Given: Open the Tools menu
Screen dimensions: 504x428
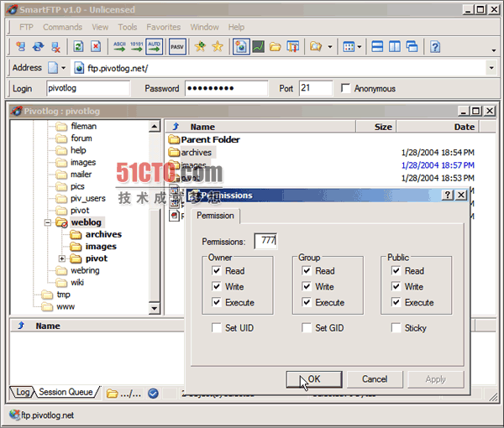Looking at the screenshot, I should point(128,27).
